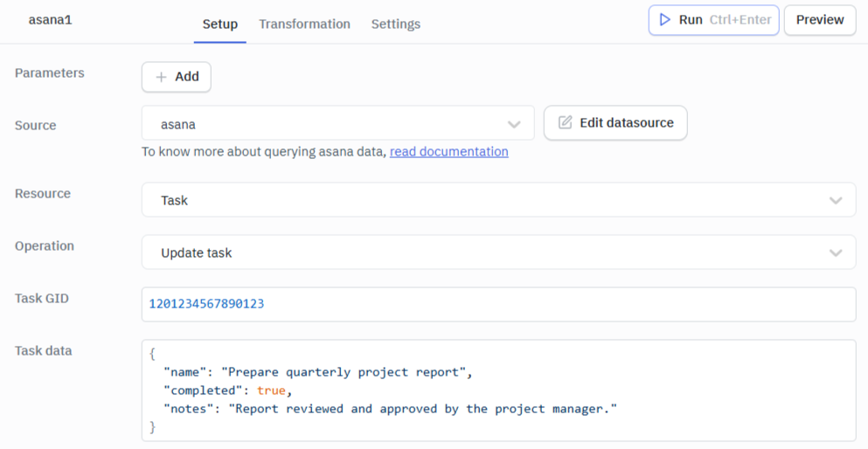The height and width of the screenshot is (449, 868).
Task: Click the Task GID label
Action: [41, 299]
